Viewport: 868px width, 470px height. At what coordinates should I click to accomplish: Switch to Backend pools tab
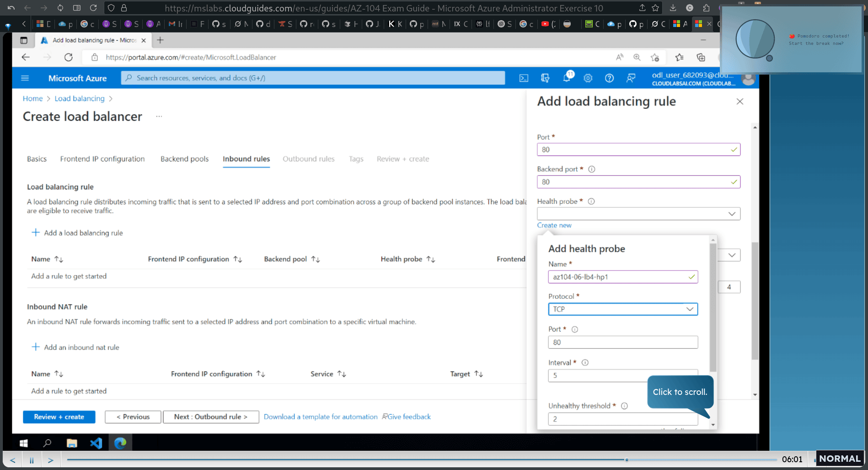tap(184, 159)
